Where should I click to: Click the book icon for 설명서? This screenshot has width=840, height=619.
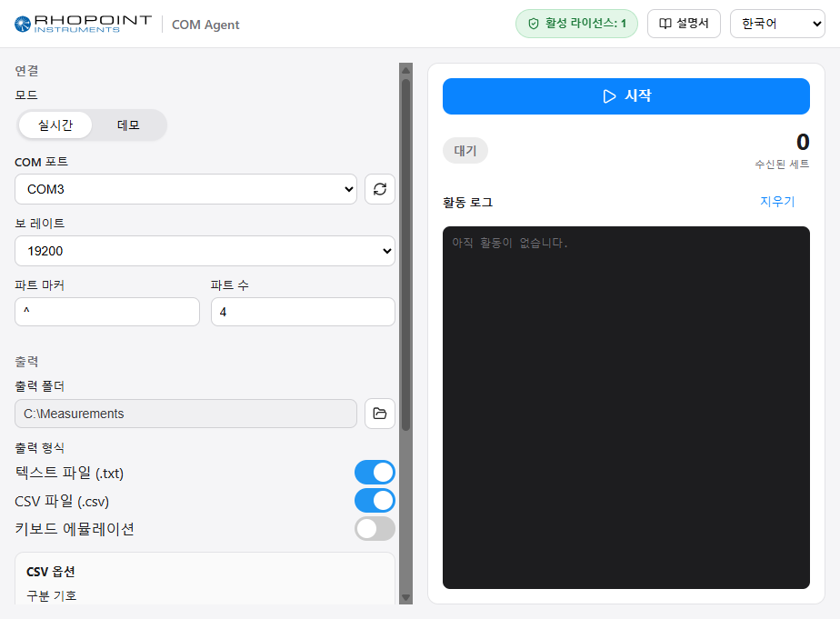tap(665, 24)
